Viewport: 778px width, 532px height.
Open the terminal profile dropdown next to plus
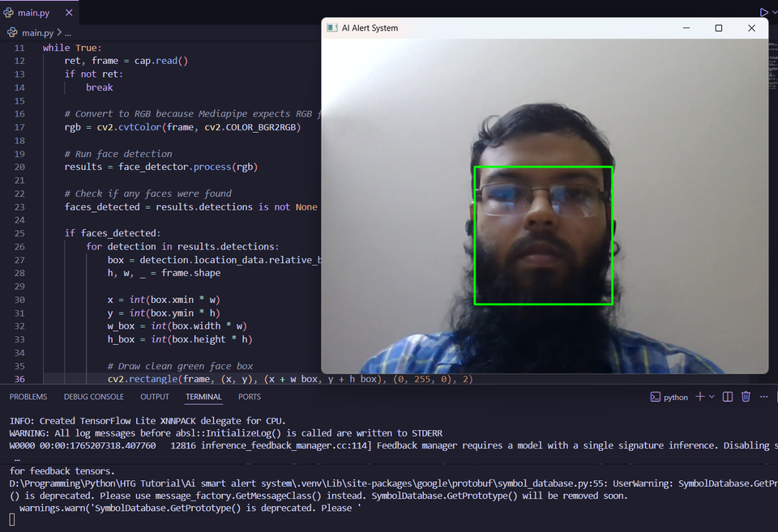point(711,397)
